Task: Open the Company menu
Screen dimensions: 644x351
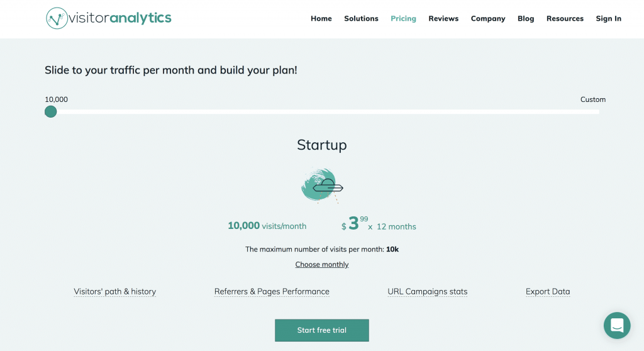Action: [488, 19]
